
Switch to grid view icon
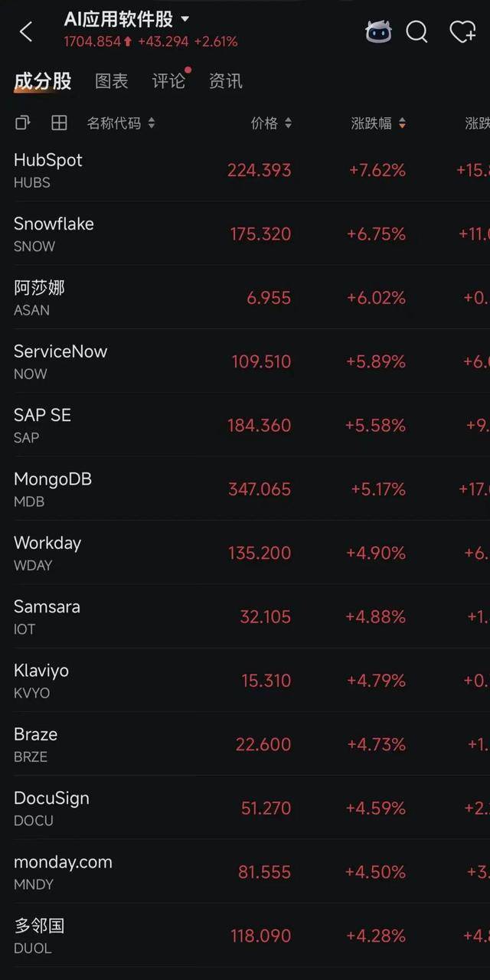tap(59, 122)
